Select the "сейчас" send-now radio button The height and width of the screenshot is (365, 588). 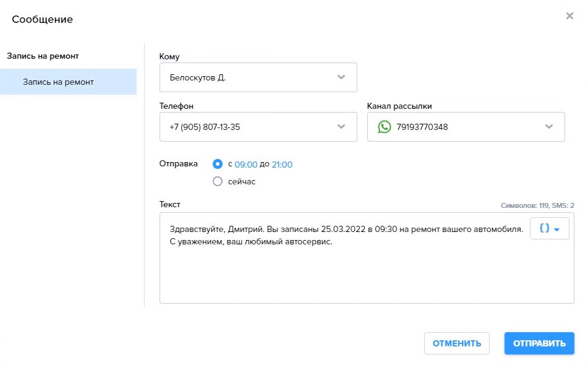click(217, 181)
